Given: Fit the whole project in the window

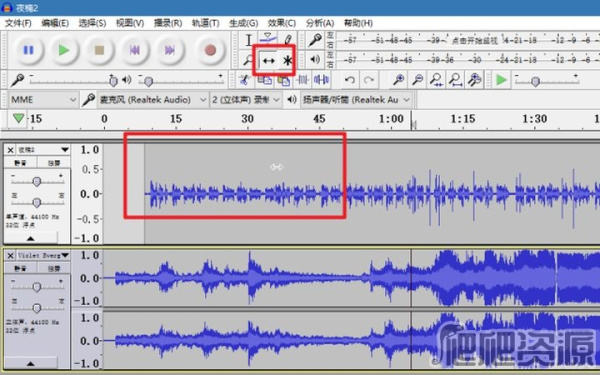Looking at the screenshot, I should [x=456, y=80].
